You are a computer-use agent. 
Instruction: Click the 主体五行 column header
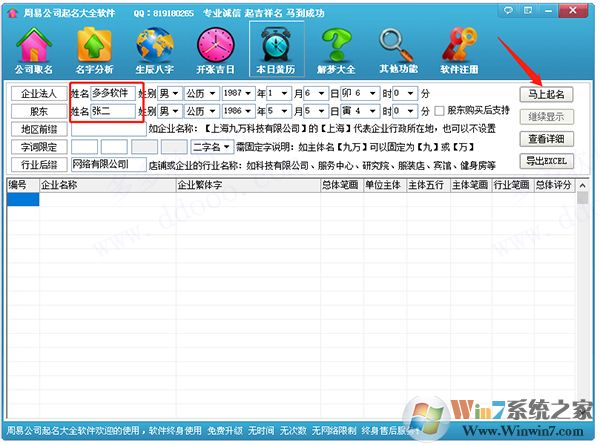(429, 185)
